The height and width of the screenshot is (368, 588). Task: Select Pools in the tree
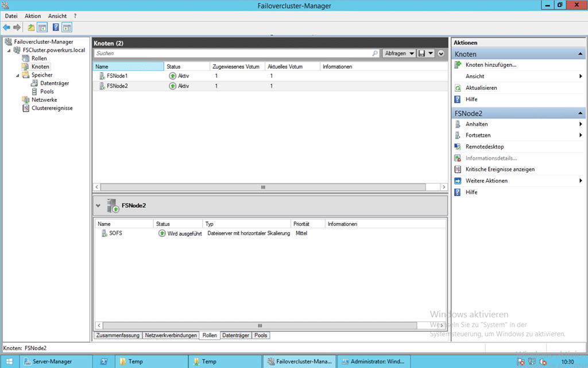(47, 91)
